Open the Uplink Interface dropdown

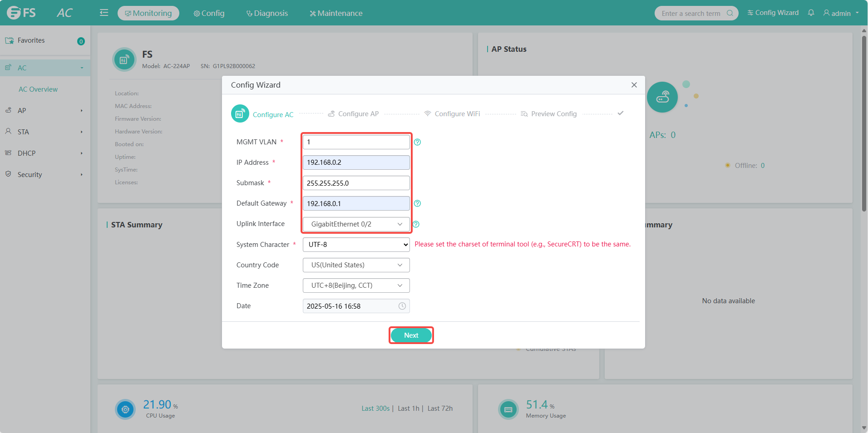[356, 224]
